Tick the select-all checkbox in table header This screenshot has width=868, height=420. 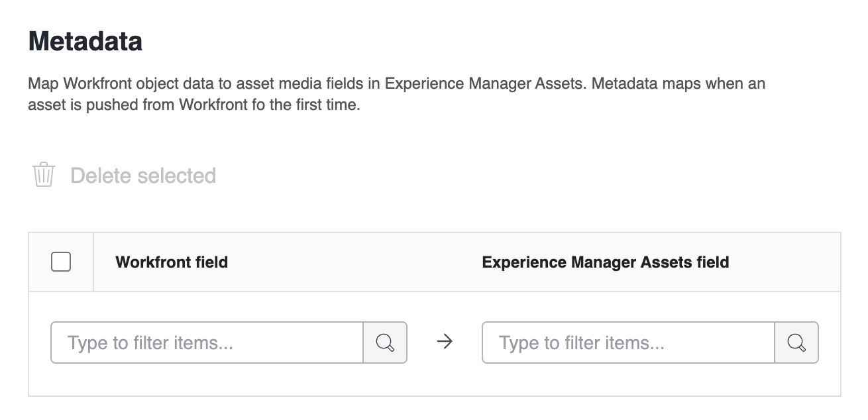coord(61,262)
